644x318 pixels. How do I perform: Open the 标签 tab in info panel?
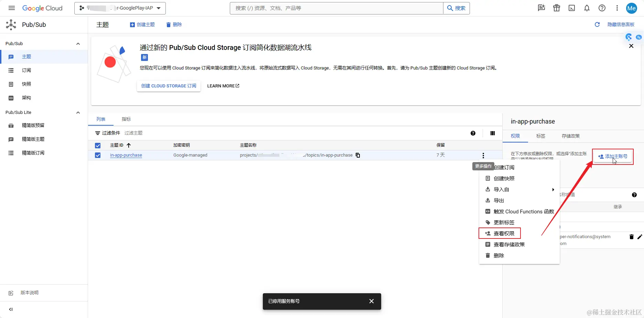coord(541,136)
